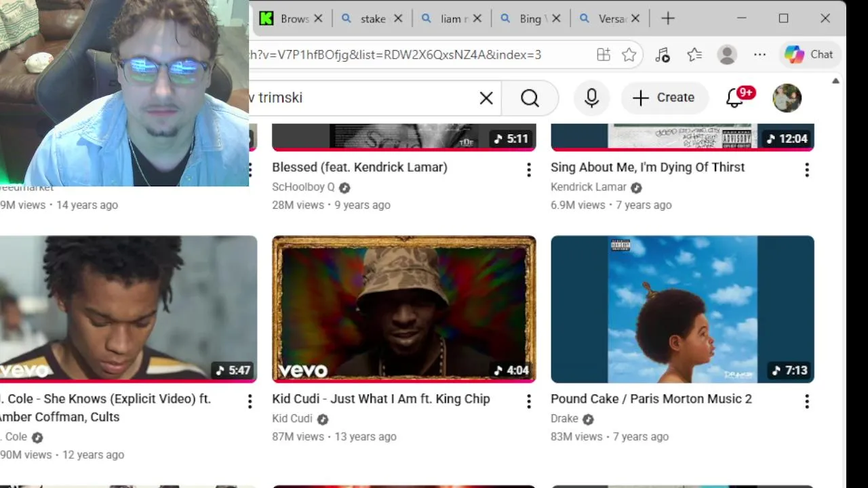Viewport: 868px width, 488px height.
Task: Open She Knows (Explicit Video) title
Action: (x=105, y=408)
